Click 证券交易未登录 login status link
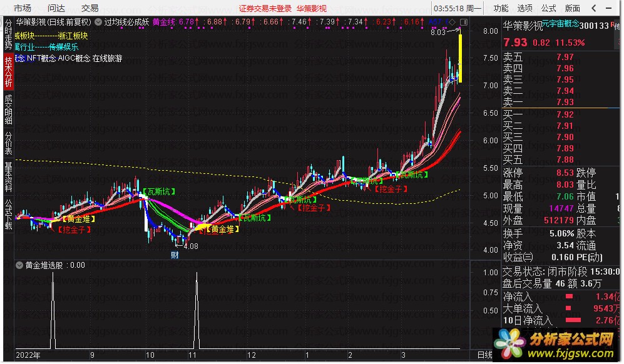 click(x=265, y=8)
